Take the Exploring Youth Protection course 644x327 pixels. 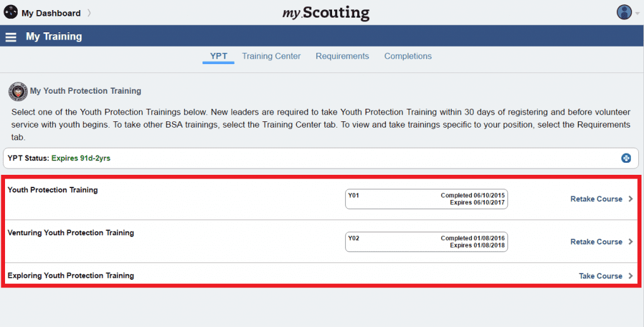coord(600,276)
